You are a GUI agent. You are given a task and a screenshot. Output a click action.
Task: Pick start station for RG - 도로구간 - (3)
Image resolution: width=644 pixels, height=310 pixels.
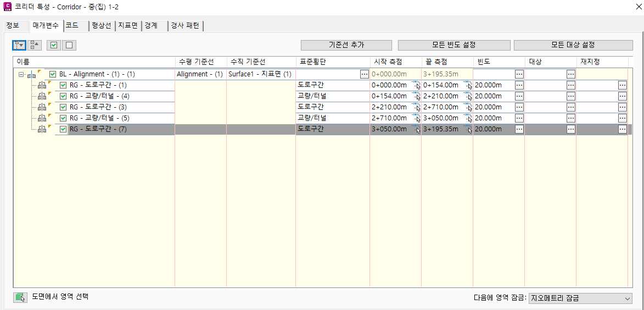tap(416, 107)
